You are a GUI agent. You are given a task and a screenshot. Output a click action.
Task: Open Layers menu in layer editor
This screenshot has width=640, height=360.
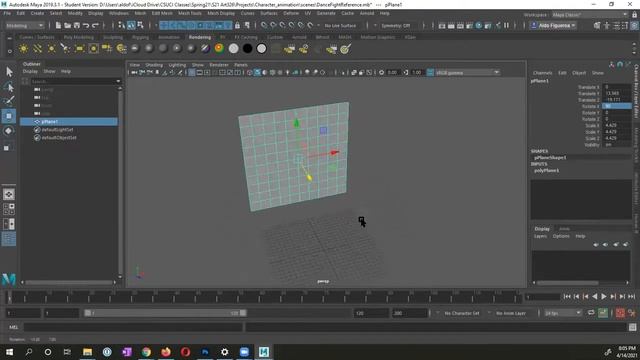[x=540, y=236]
